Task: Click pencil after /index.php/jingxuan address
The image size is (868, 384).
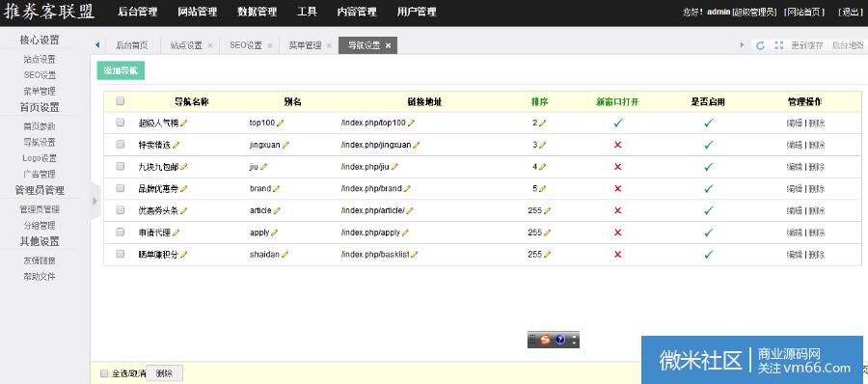Action: coord(417,145)
